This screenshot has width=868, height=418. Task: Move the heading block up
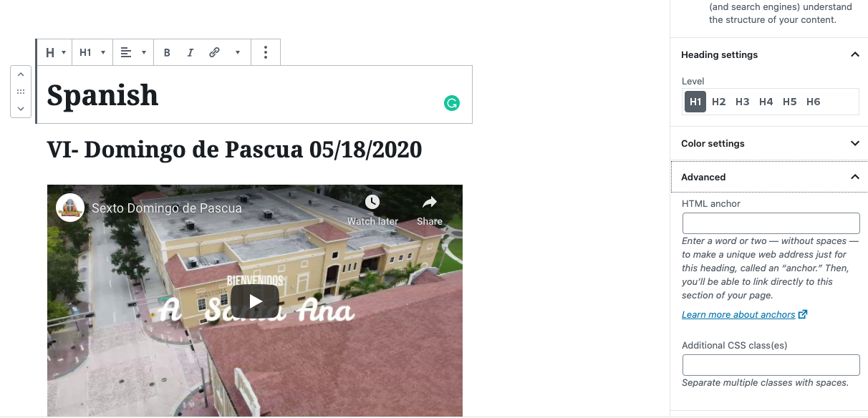tap(21, 75)
